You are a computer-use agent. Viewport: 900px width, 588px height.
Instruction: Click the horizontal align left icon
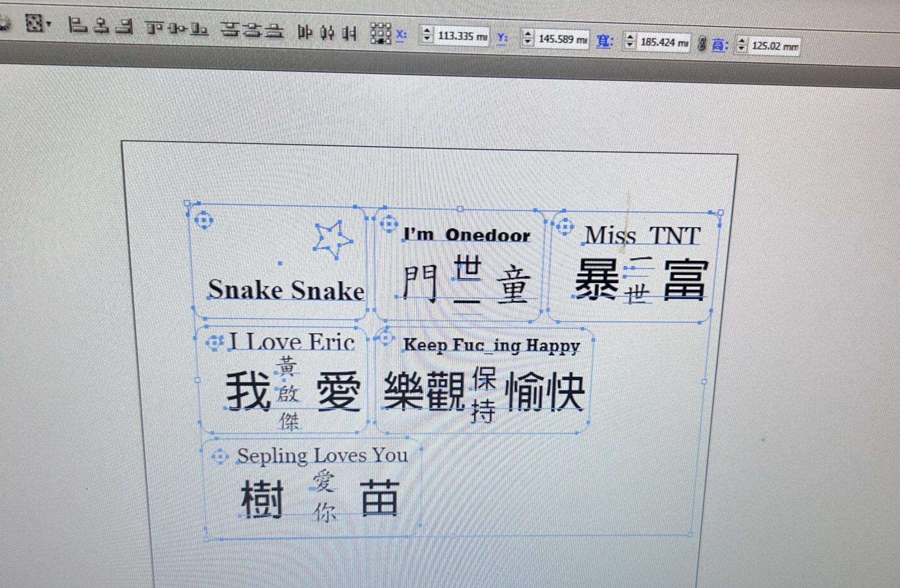click(x=78, y=25)
